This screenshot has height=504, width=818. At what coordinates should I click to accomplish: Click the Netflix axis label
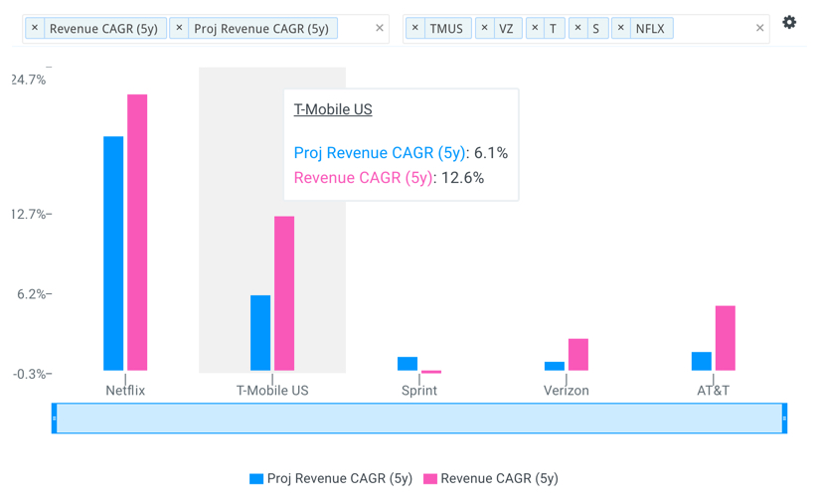point(125,391)
